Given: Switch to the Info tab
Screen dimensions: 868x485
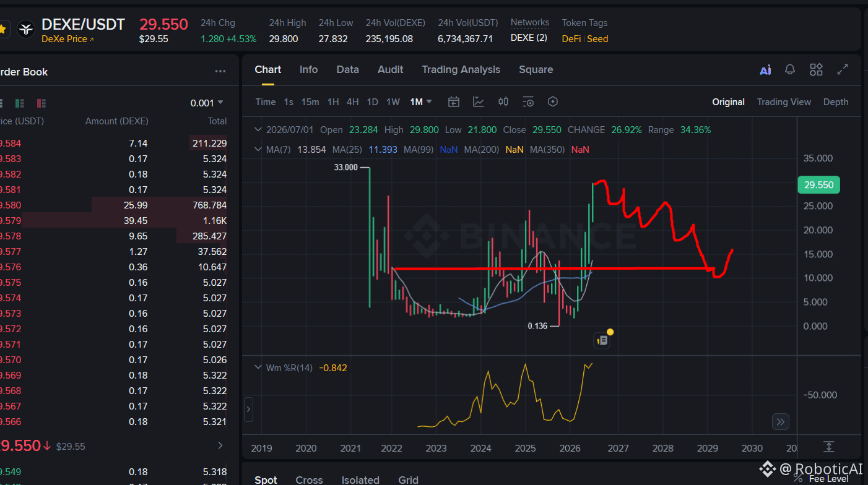Looking at the screenshot, I should pos(308,70).
